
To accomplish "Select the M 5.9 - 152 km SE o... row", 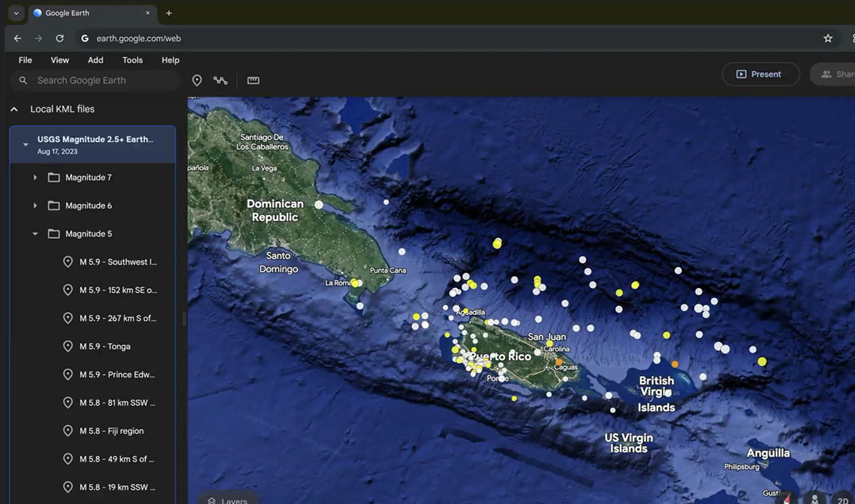I will point(92,290).
